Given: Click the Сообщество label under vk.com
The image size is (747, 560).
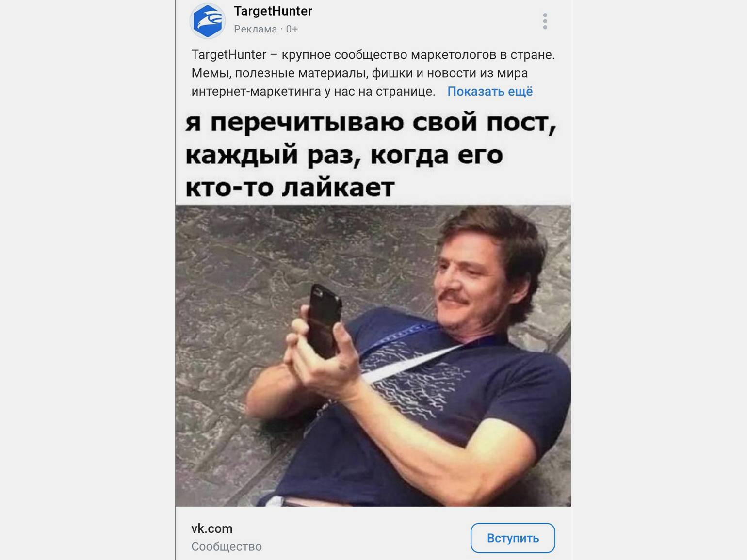Looking at the screenshot, I should (x=227, y=546).
